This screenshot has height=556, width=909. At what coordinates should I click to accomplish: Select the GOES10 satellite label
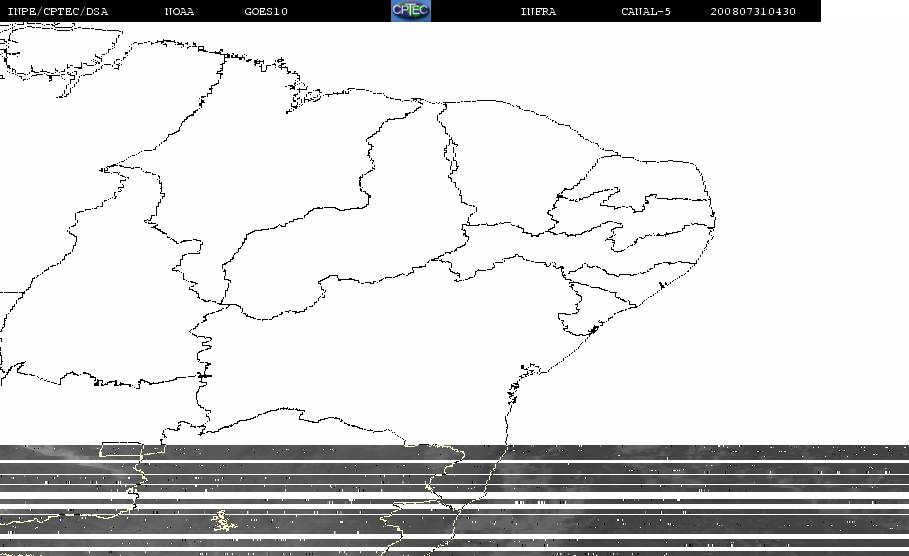pyautogui.click(x=266, y=11)
